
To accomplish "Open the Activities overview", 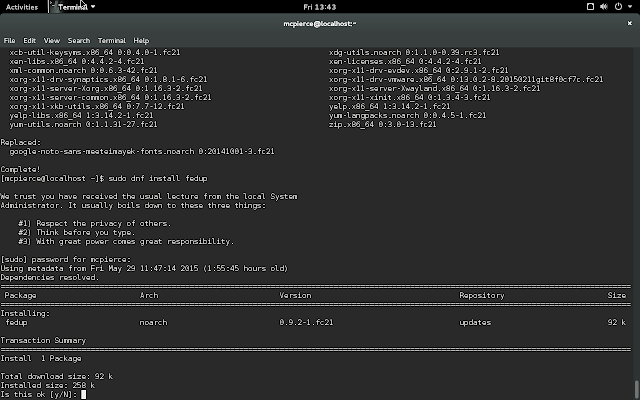I will (x=22, y=7).
